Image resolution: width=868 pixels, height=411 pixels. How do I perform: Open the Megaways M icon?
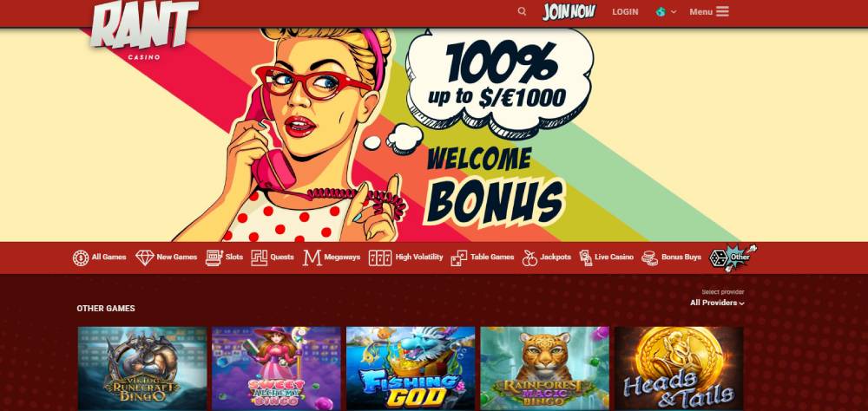tap(312, 258)
